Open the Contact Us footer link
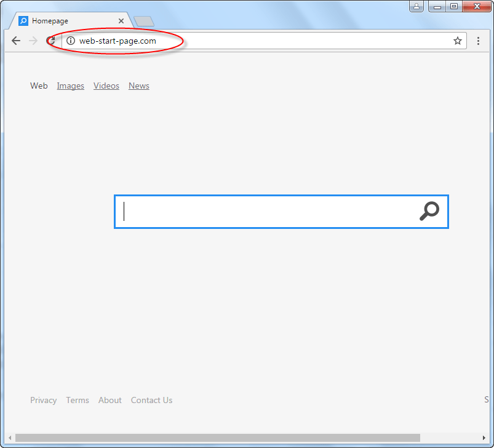This screenshot has width=494, height=448. pyautogui.click(x=151, y=400)
